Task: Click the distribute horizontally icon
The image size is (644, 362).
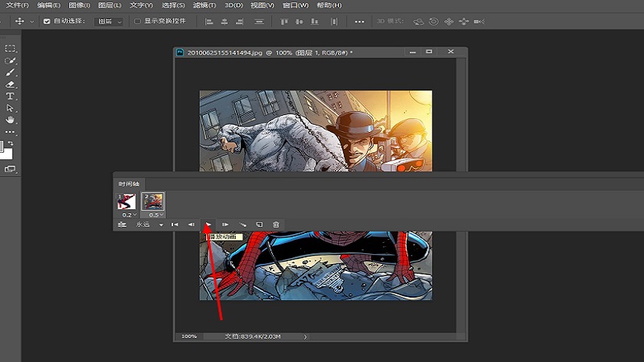Action: pos(334,22)
